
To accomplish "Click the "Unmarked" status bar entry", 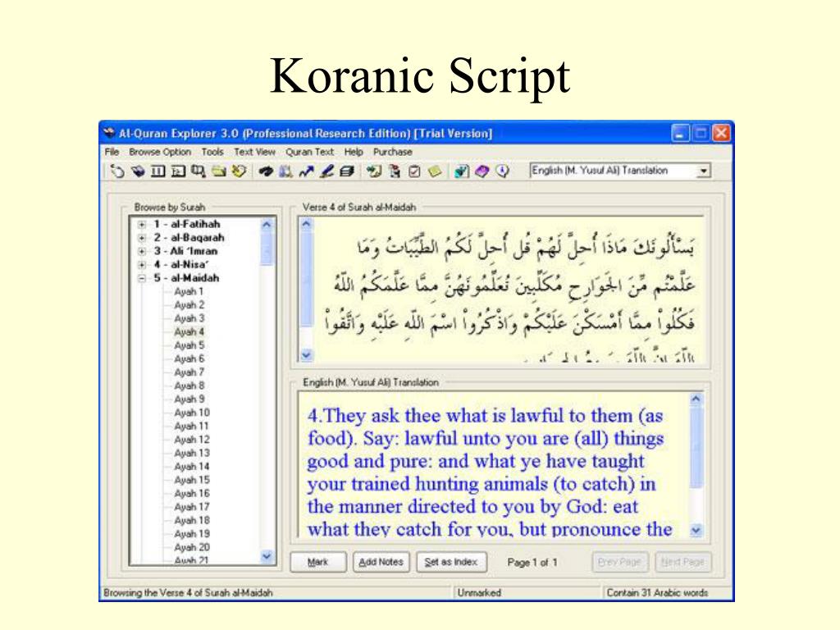I will click(x=479, y=592).
